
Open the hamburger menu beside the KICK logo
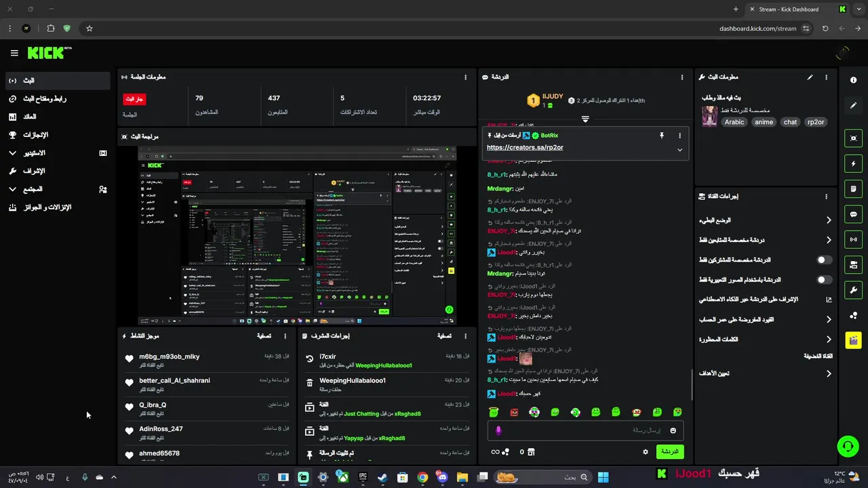click(x=14, y=53)
